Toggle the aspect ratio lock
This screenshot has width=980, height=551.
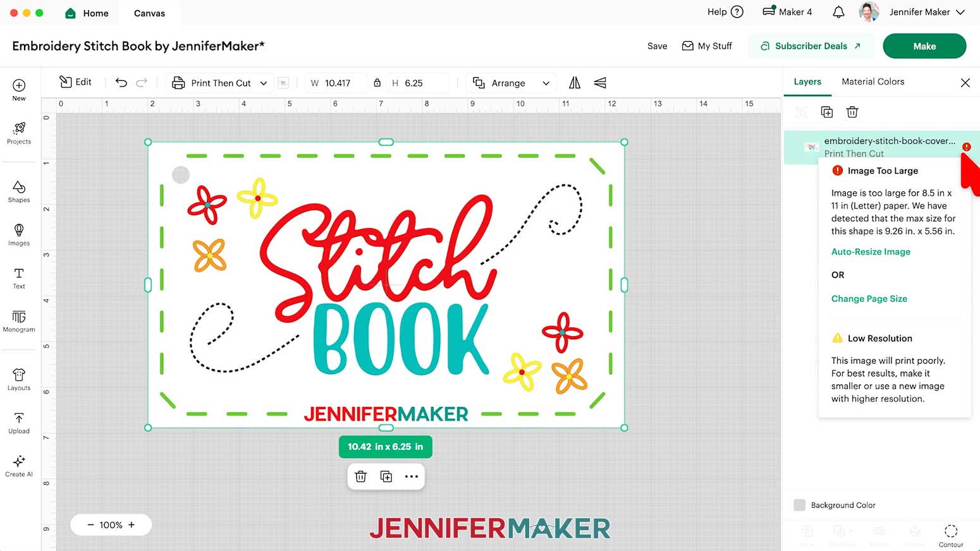pyautogui.click(x=377, y=83)
